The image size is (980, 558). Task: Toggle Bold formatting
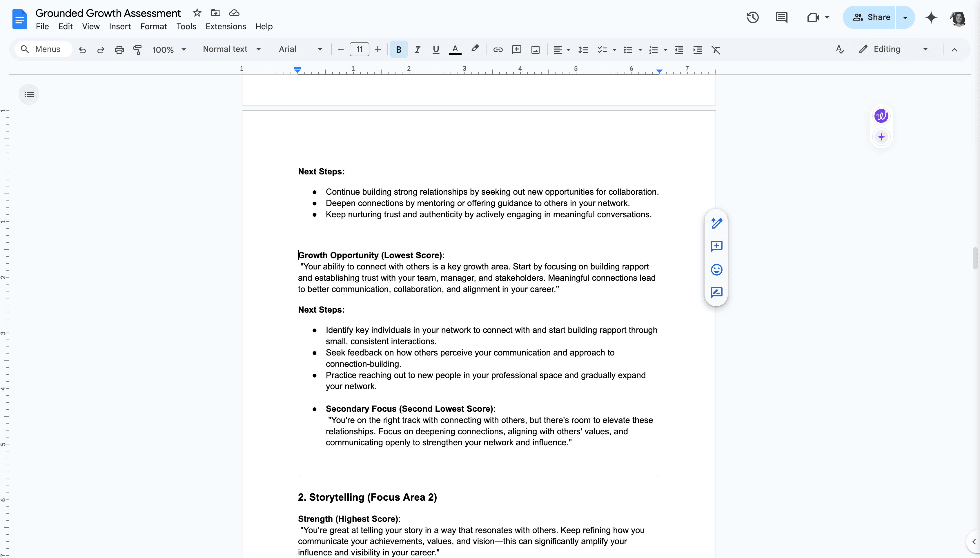click(x=399, y=50)
